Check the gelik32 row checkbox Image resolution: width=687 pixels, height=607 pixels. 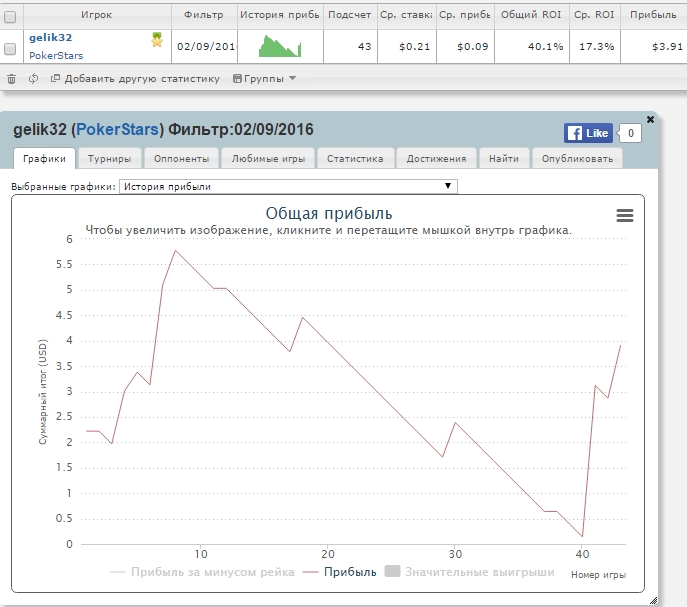10,49
